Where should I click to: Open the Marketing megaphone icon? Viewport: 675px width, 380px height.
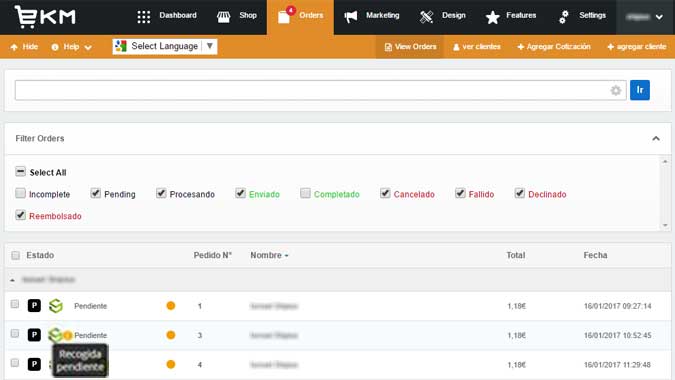point(351,17)
